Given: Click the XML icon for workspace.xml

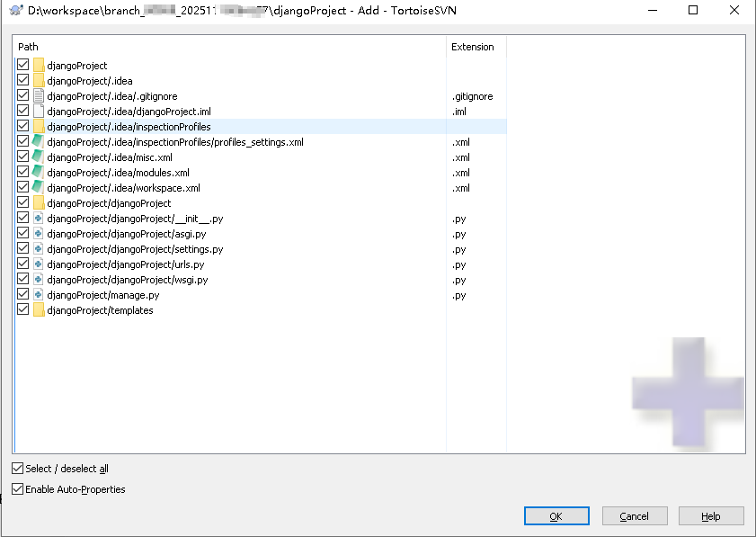Looking at the screenshot, I should (x=38, y=188).
